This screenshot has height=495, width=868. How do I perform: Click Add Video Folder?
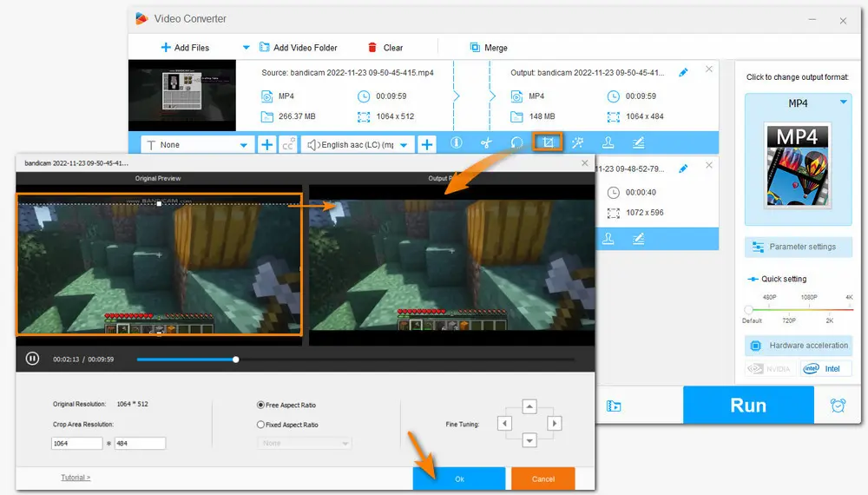point(299,48)
